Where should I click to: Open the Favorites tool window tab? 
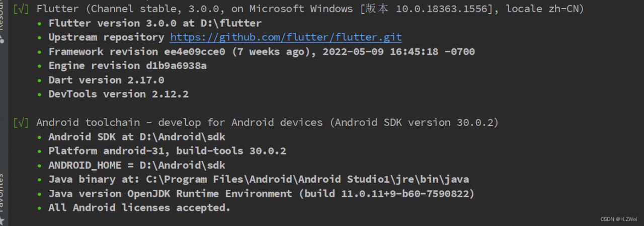click(2, 194)
